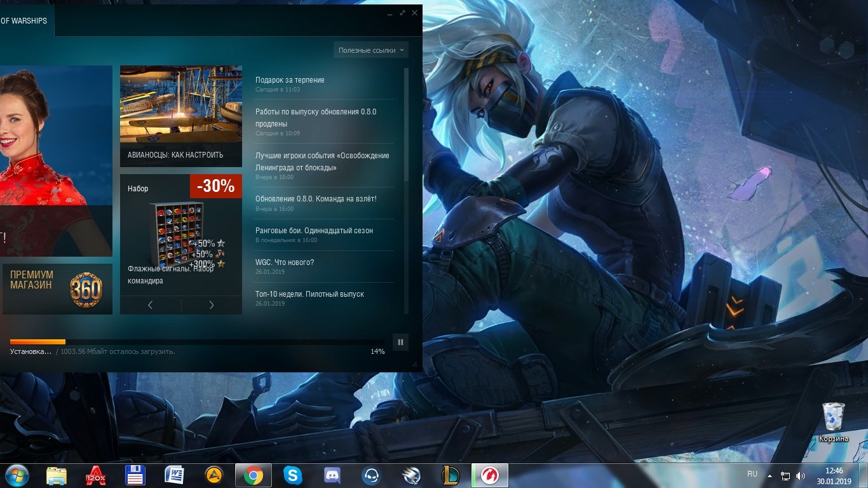Viewport: 868px width, 488px height.
Task: Launch Skype from the taskbar
Action: coord(292,475)
